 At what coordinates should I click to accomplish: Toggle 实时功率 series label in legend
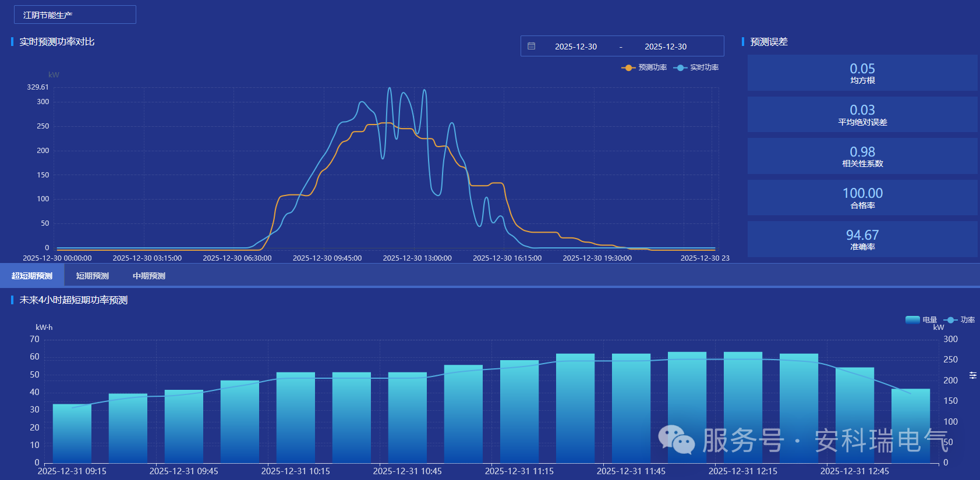[x=704, y=67]
